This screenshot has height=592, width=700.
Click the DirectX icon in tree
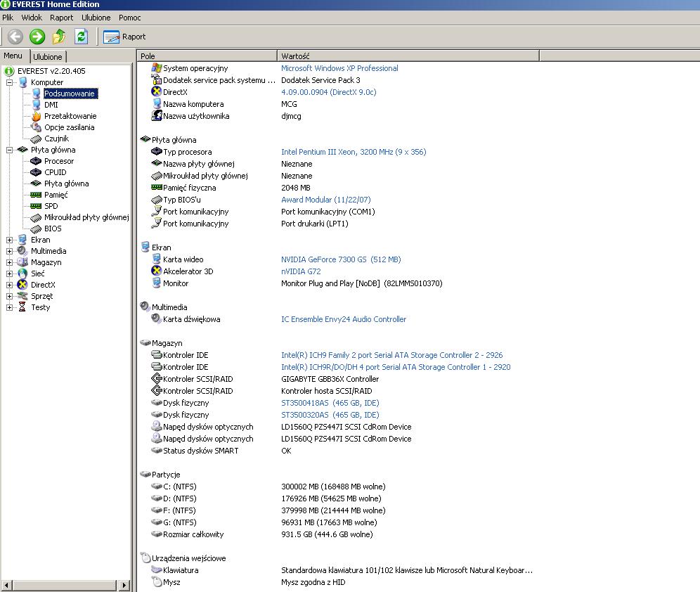(x=22, y=285)
